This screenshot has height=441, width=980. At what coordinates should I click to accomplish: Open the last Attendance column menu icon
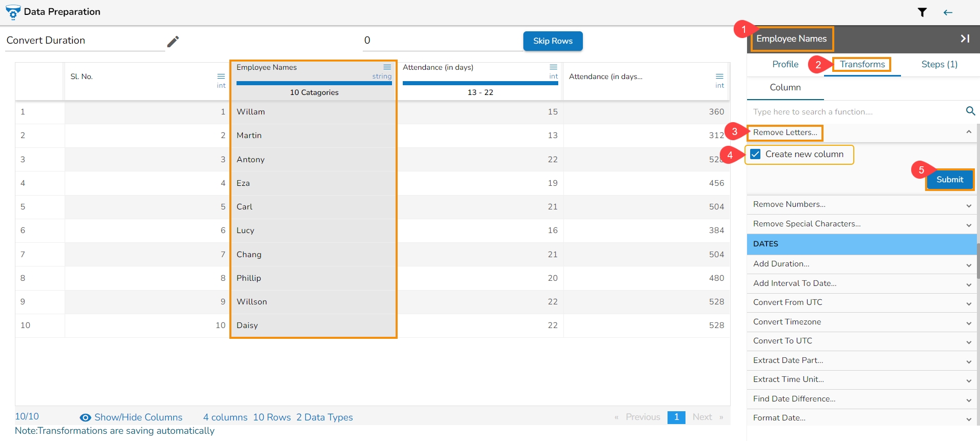[x=719, y=76]
